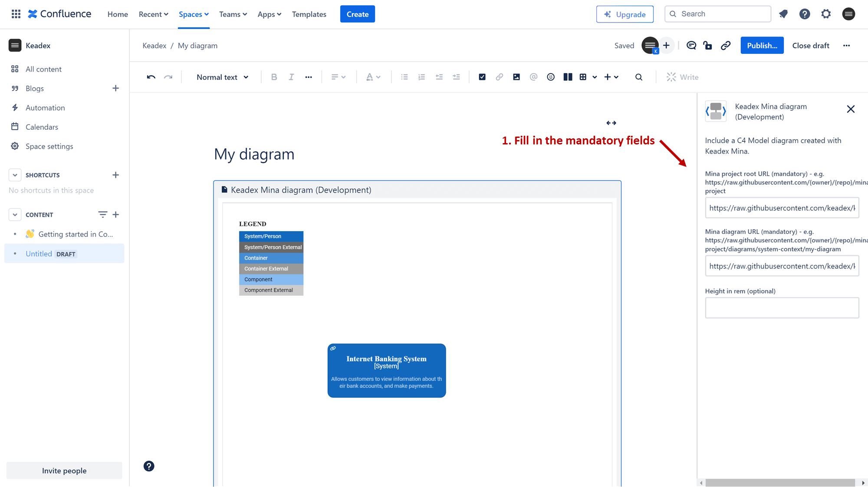Click Mina diagram URL field

point(782,266)
